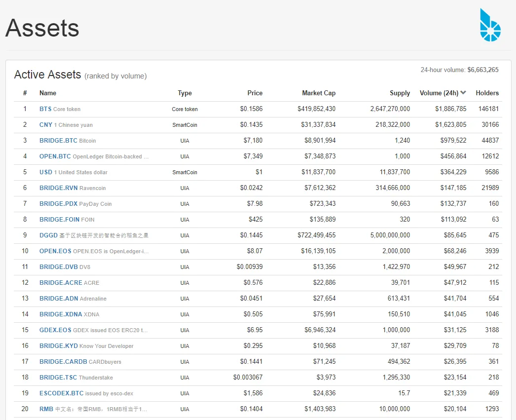Screen dimensions: 516x420
Task: Click USD supply value 11,837,700
Action: click(x=395, y=172)
